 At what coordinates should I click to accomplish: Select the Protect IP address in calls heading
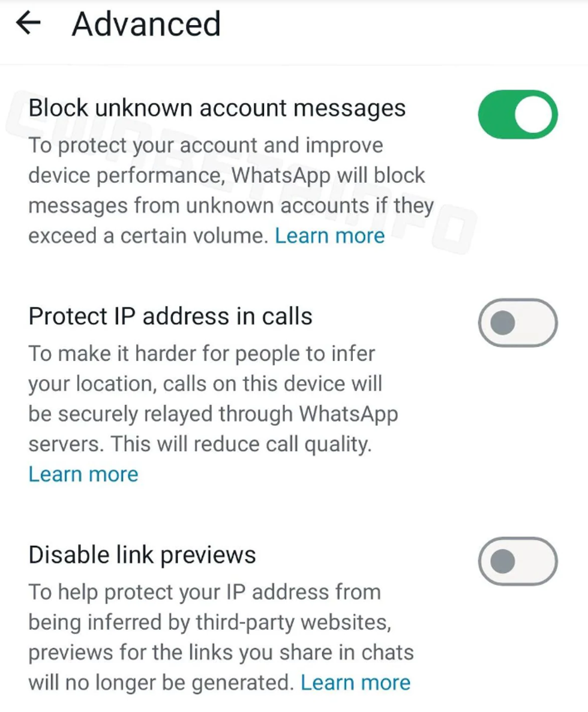tap(170, 316)
